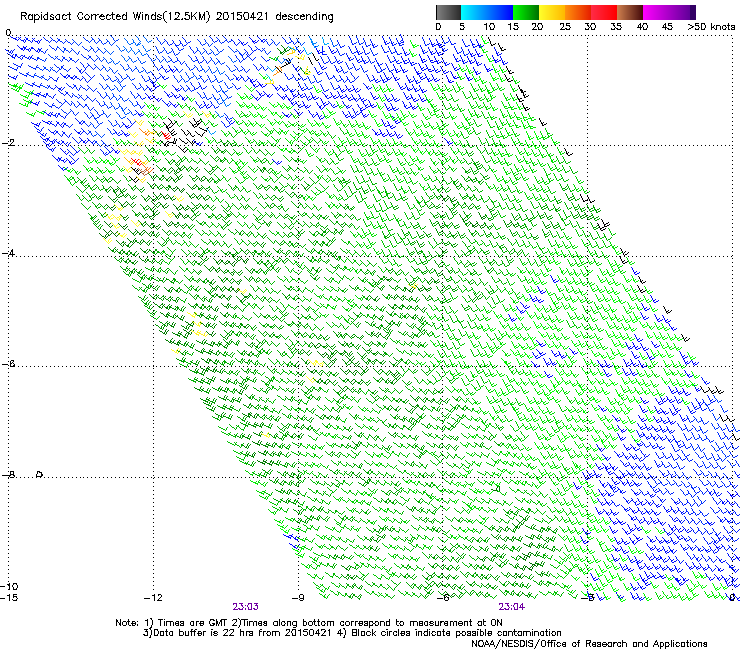This screenshot has height=650, width=740.
Task: Click the purple '23:04' time label
Action: (x=512, y=607)
